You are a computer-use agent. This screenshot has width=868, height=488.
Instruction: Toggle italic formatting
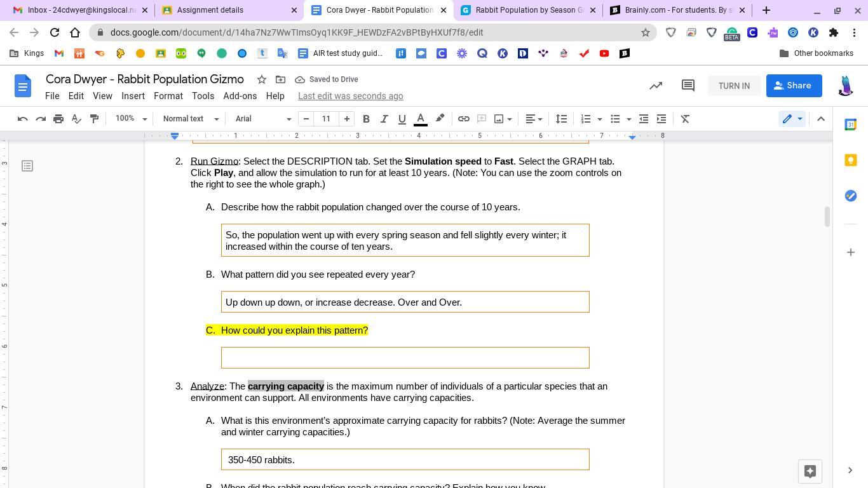point(384,119)
